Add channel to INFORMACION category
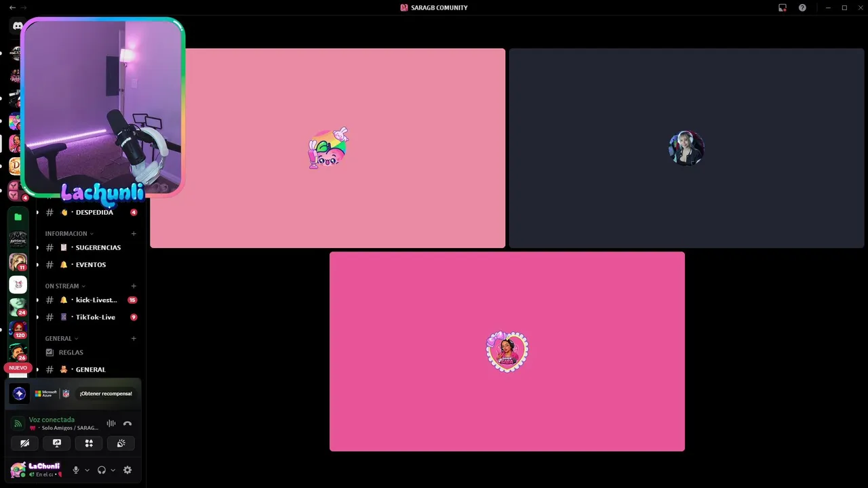The image size is (868, 488). [x=134, y=233]
